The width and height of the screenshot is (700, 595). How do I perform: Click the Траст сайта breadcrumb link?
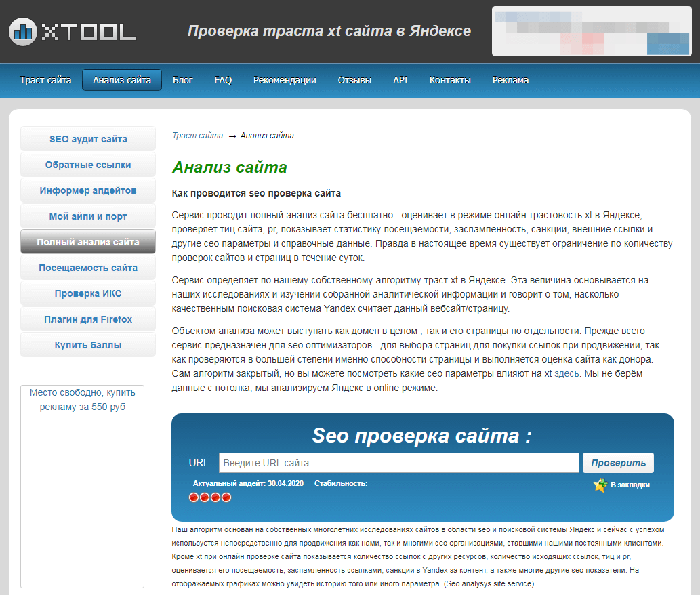coord(197,136)
